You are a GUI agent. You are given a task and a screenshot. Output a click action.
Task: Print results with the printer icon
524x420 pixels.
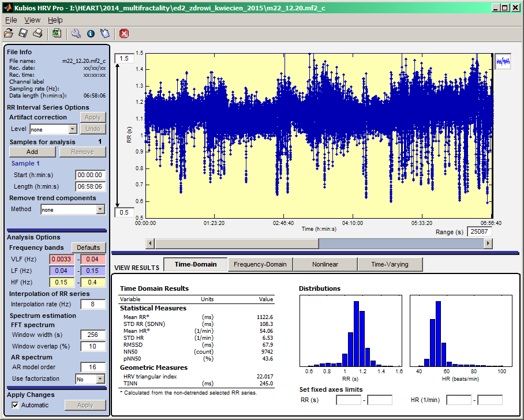[38, 33]
